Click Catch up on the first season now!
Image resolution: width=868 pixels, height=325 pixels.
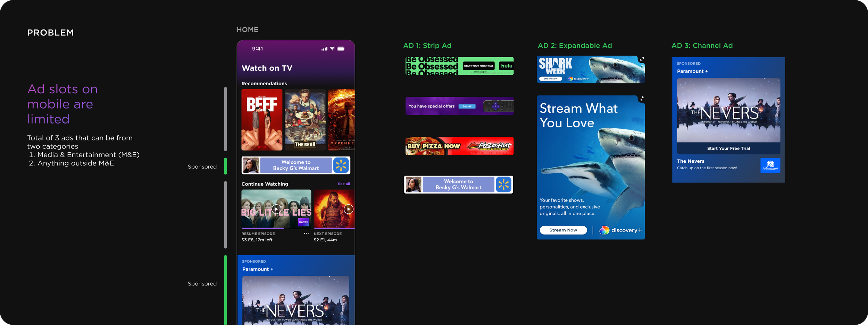click(x=707, y=168)
